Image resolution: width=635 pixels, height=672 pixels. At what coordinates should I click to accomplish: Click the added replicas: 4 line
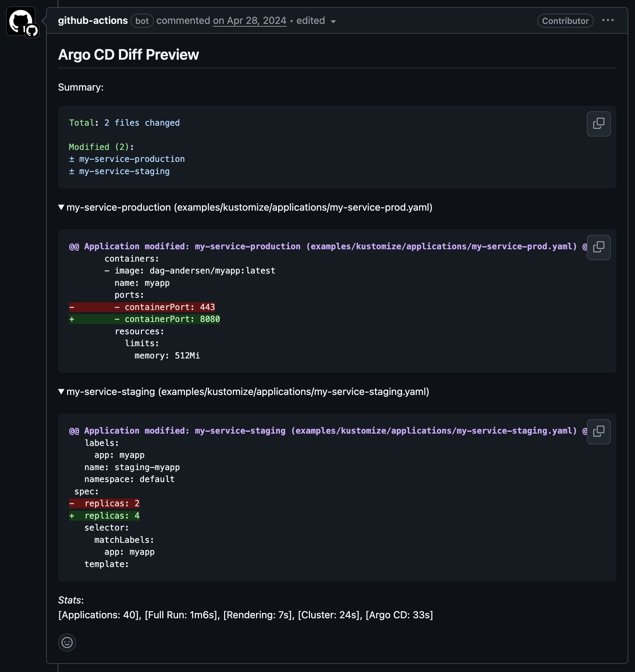tap(104, 516)
